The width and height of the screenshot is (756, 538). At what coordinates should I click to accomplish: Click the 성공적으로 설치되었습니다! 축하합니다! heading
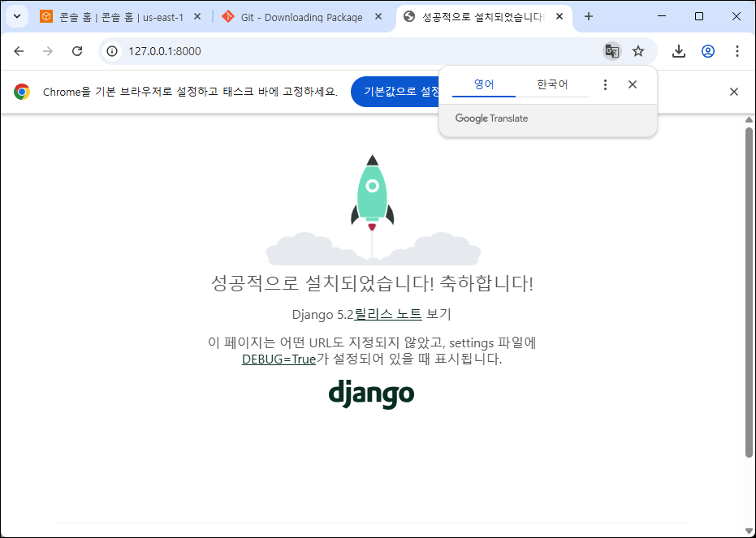click(372, 283)
